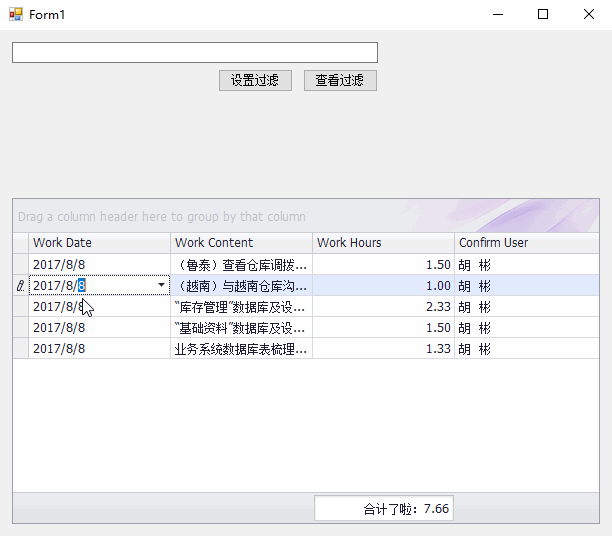Sort by Work Hours column header
The image size is (612, 536).
coord(383,243)
